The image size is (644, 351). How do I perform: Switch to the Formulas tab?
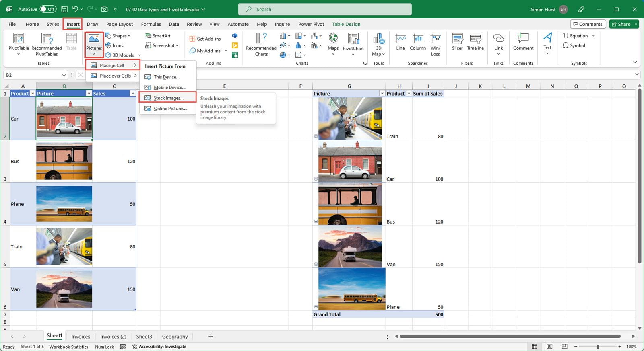(x=151, y=24)
